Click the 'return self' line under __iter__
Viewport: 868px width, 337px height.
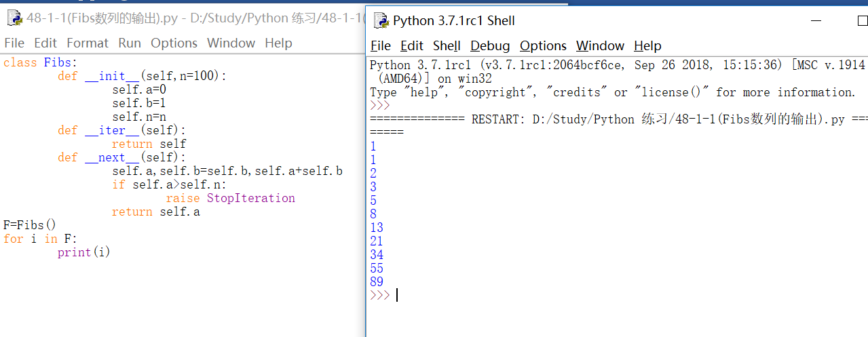click(x=149, y=144)
